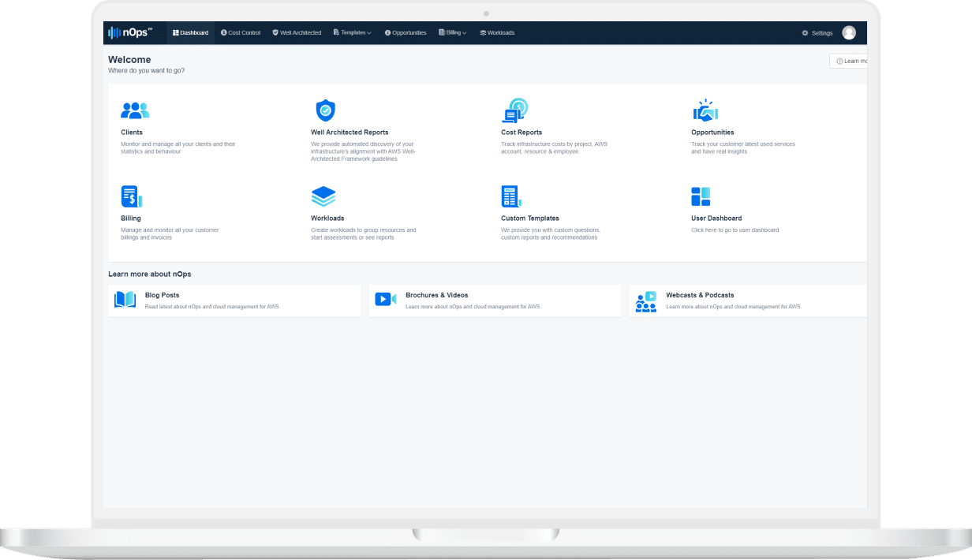This screenshot has width=972, height=560.
Task: Open Brochures & Videos title
Action: coord(437,295)
